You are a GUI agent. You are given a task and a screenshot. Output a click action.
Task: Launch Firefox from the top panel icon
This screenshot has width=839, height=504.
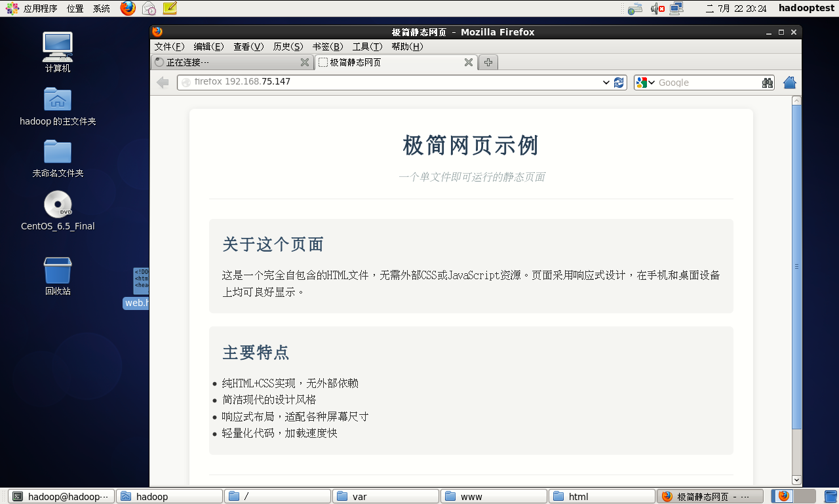(128, 9)
